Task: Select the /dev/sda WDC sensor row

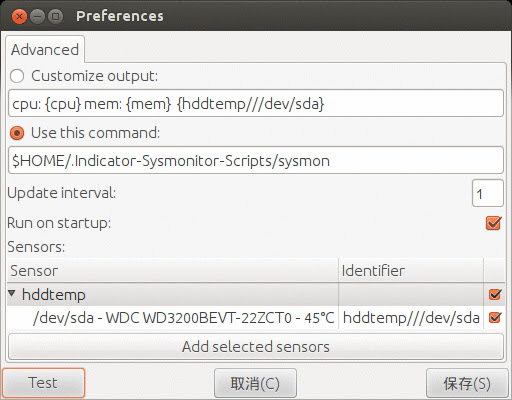Action: coord(245,318)
